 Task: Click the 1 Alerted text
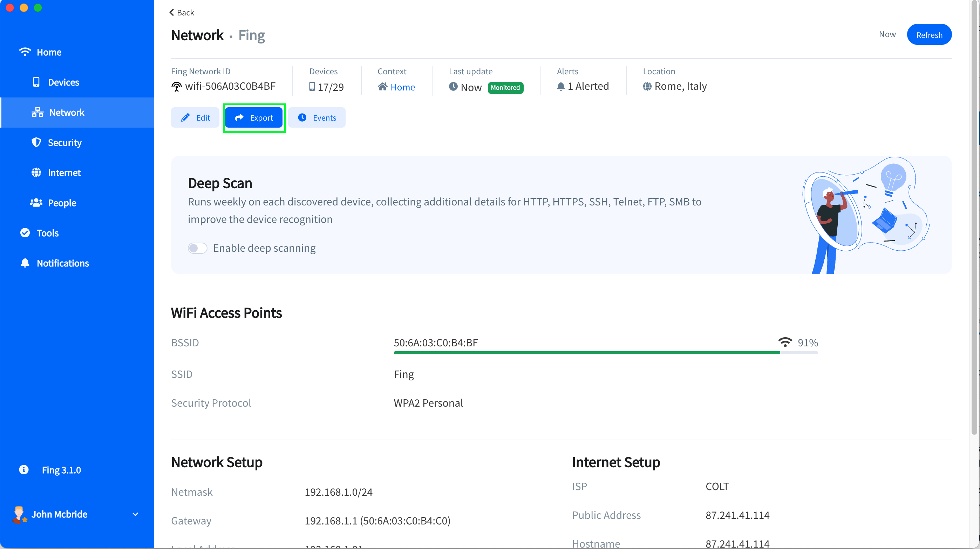(x=588, y=86)
